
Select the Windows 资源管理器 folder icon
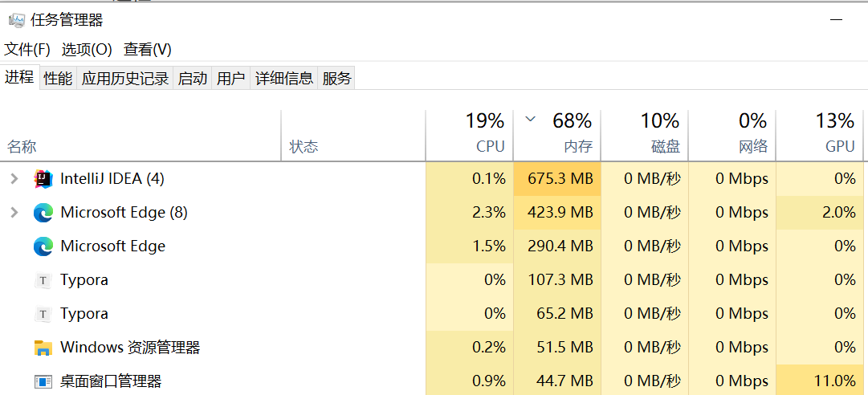43,348
